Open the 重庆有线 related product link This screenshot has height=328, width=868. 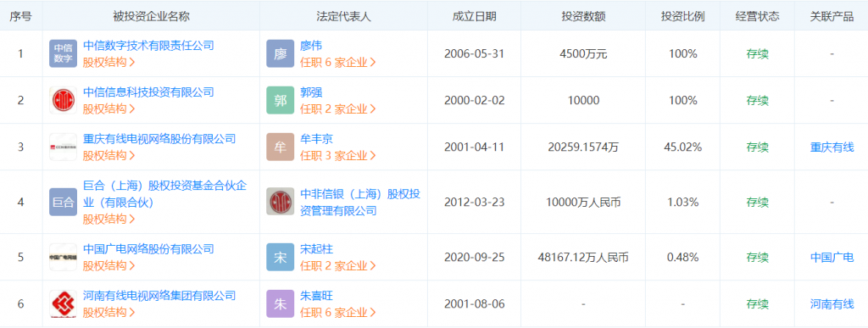[832, 147]
